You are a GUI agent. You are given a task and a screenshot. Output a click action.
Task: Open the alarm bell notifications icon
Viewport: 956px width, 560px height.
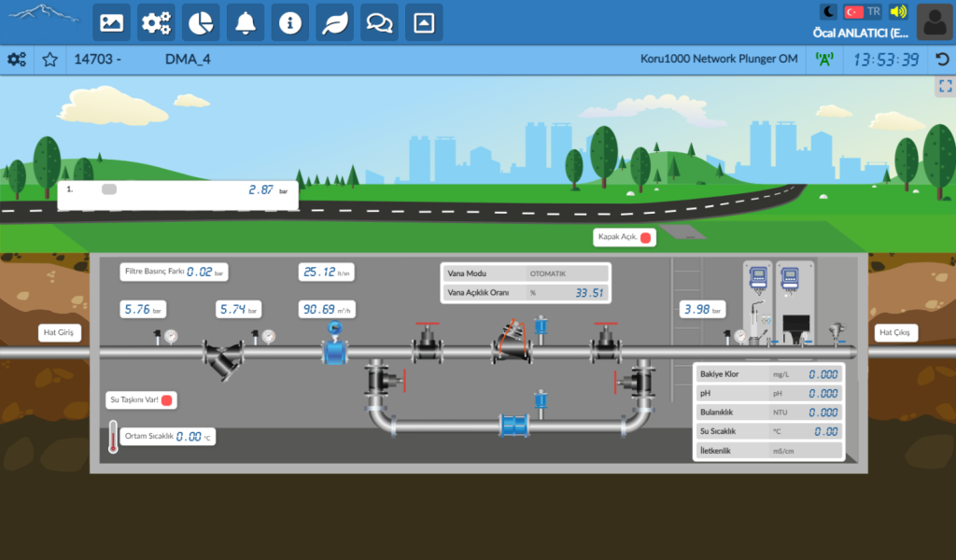click(246, 23)
